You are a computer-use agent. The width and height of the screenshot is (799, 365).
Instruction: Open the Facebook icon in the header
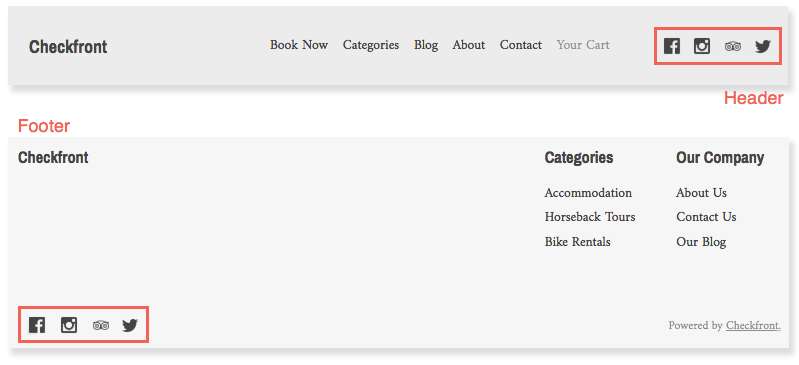(x=672, y=46)
